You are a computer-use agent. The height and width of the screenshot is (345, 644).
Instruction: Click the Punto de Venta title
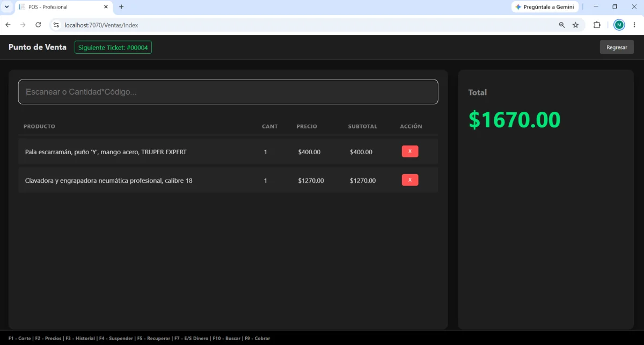pos(38,47)
